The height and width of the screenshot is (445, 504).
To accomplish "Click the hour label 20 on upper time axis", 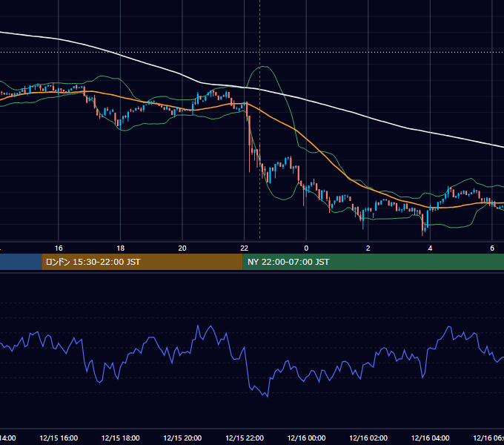I will click(182, 248).
